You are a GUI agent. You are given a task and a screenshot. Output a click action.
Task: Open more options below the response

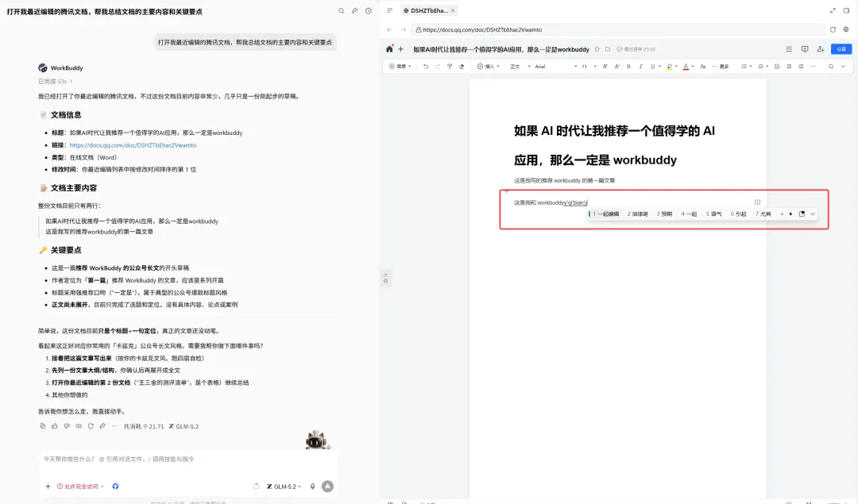114,426
